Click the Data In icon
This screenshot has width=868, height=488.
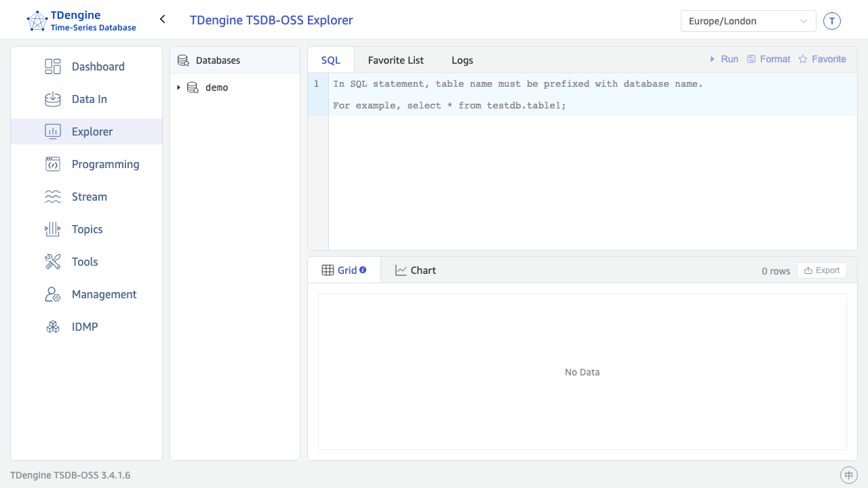53,99
